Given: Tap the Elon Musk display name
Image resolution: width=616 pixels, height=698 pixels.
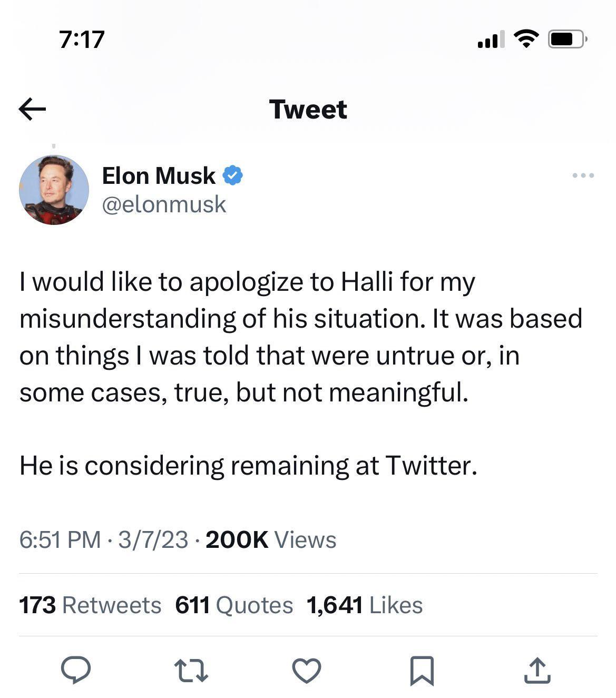Looking at the screenshot, I should click(159, 175).
